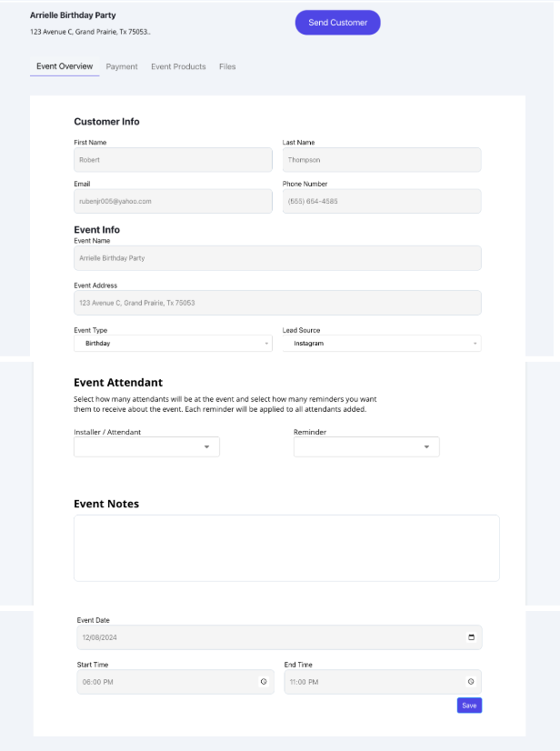Focus the Event Address field
Image resolution: width=560 pixels, height=751 pixels.
277,303
